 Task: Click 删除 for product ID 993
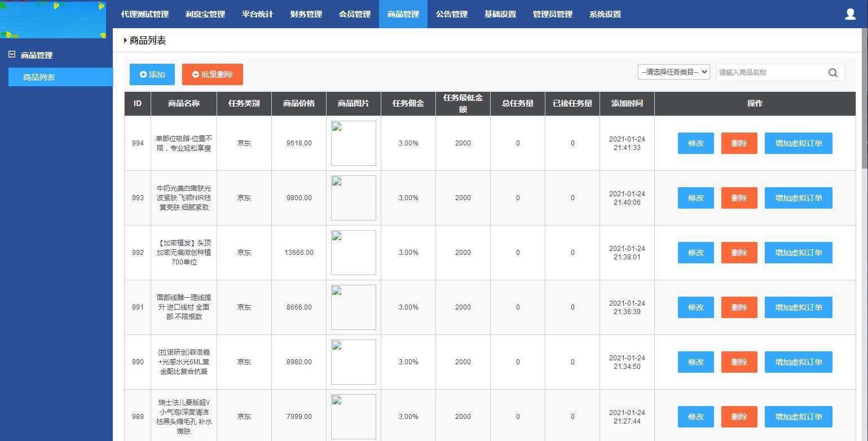tap(739, 198)
